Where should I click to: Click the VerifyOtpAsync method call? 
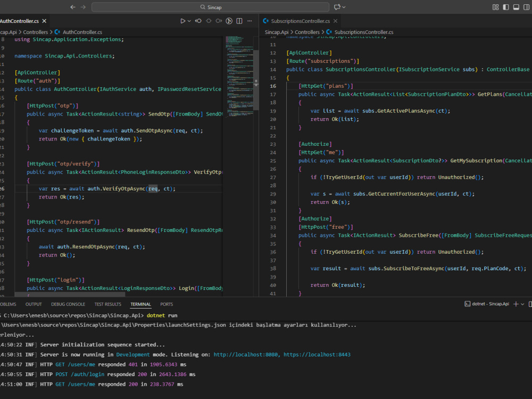point(124,189)
